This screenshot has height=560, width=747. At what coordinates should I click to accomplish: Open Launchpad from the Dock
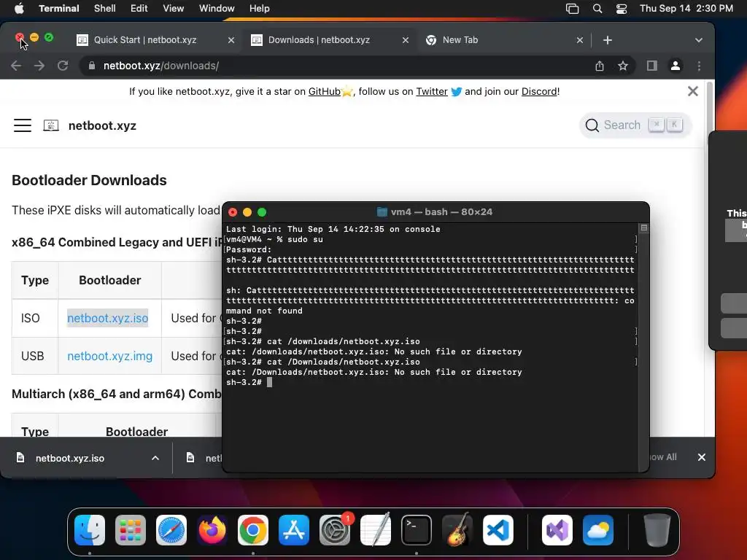(131, 530)
